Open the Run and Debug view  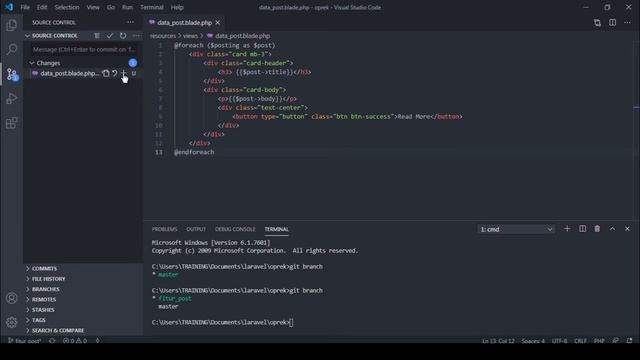tap(11, 98)
